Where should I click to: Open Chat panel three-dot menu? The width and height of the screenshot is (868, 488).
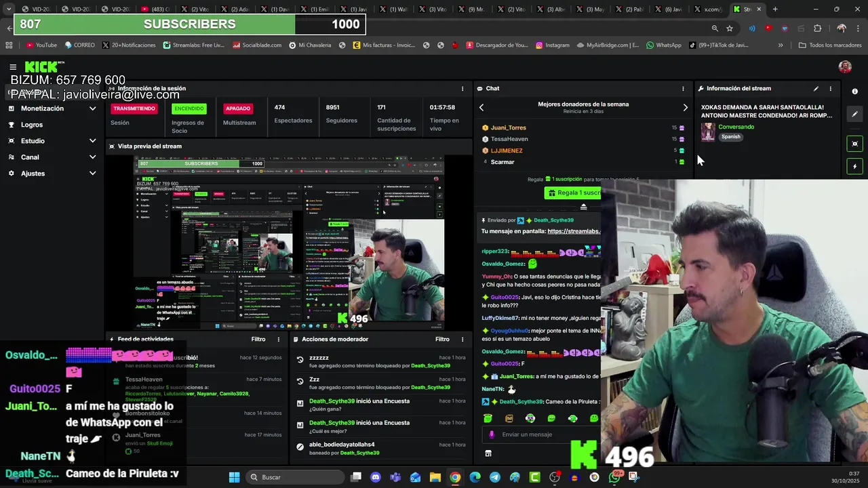683,89
